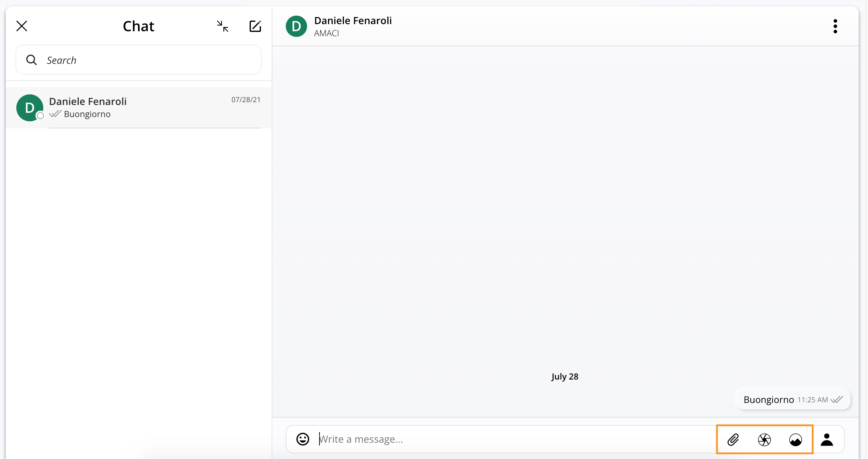Click the AMACI label under the contact name
Viewport: 868px width, 459px height.
(x=327, y=33)
